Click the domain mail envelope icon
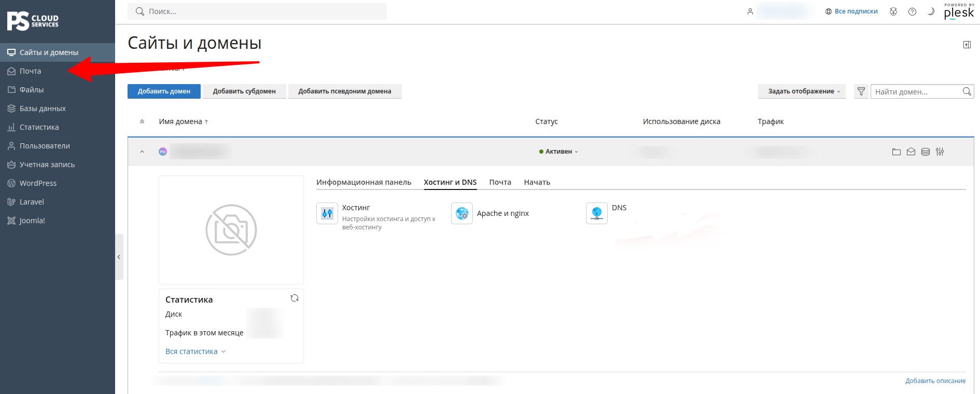 pyautogui.click(x=911, y=152)
